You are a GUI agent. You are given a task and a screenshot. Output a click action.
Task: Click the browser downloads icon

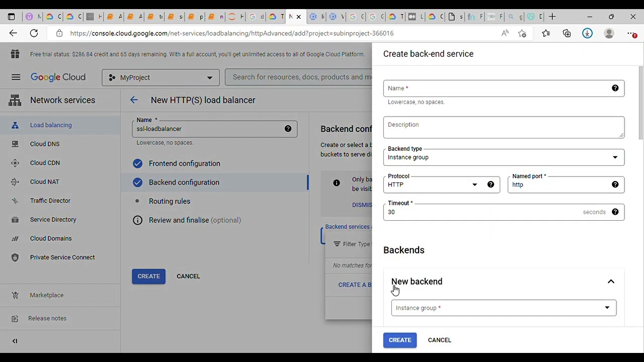[587, 33]
